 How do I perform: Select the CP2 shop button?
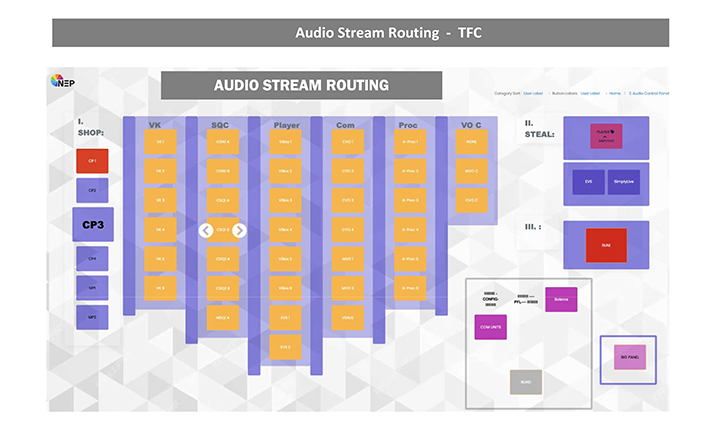pyautogui.click(x=92, y=190)
